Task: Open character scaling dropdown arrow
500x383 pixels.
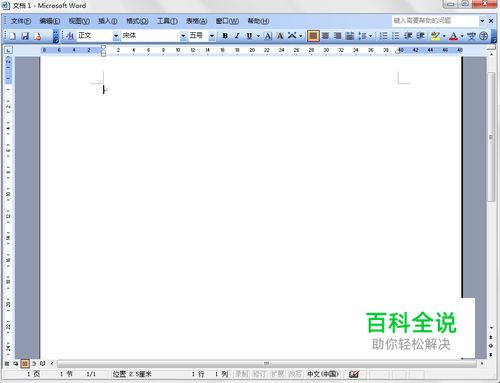Action: pos(301,36)
